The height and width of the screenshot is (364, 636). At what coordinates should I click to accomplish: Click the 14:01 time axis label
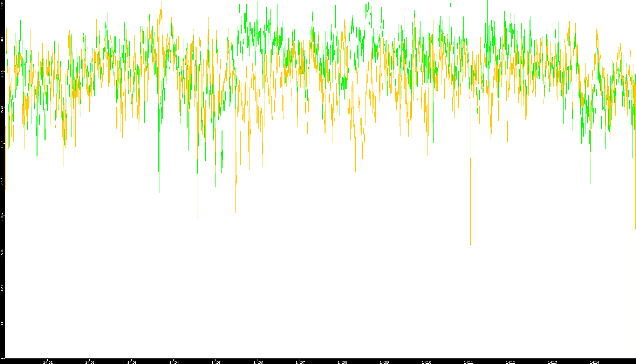click(x=48, y=362)
